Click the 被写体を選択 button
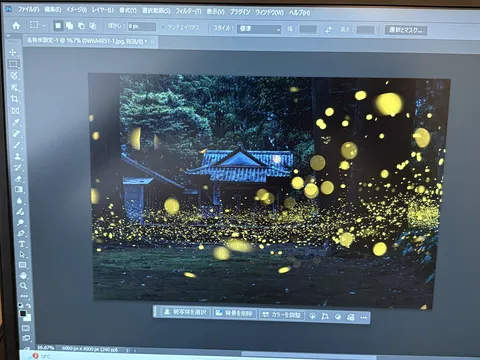This screenshot has height=360, width=480. [186, 312]
